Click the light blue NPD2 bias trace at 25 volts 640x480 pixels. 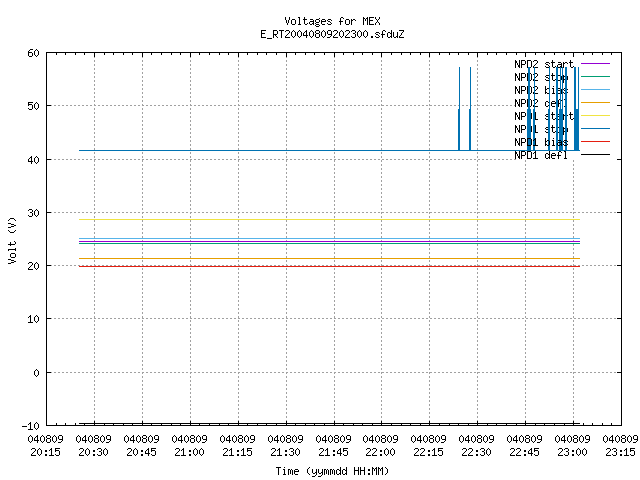coord(329,238)
